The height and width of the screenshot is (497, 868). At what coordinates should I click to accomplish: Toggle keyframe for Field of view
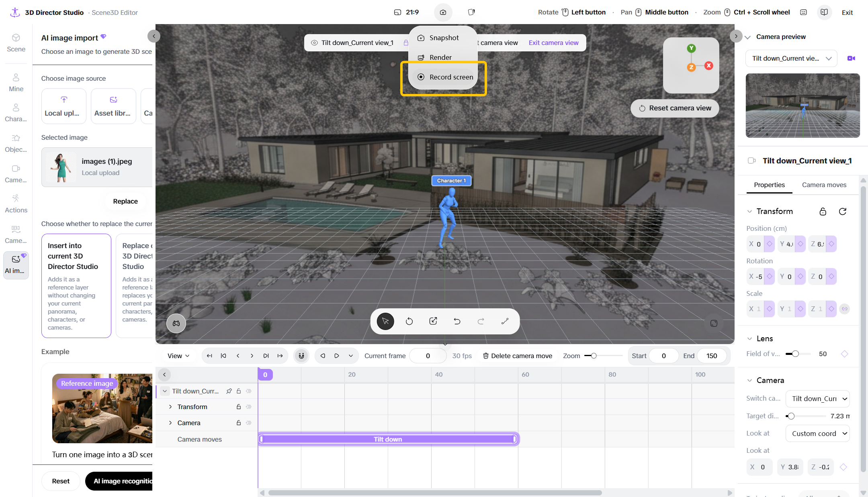pos(844,354)
